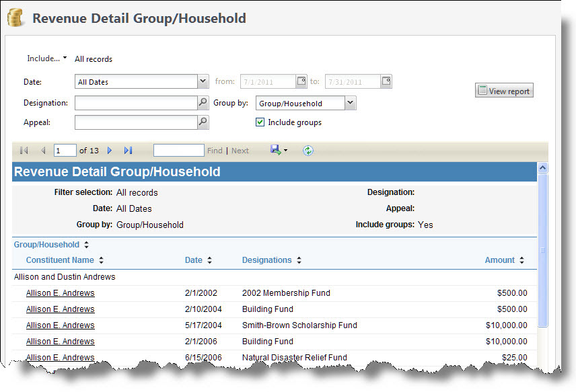Viewport: 576px width, 392px height.
Task: Open the Include... filter menu
Action: point(46,58)
